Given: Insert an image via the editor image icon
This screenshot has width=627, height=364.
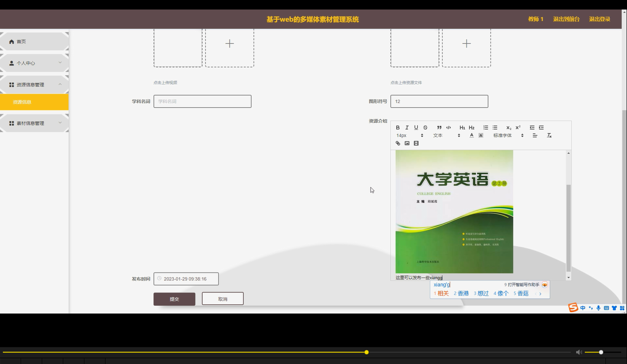Looking at the screenshot, I should (407, 143).
